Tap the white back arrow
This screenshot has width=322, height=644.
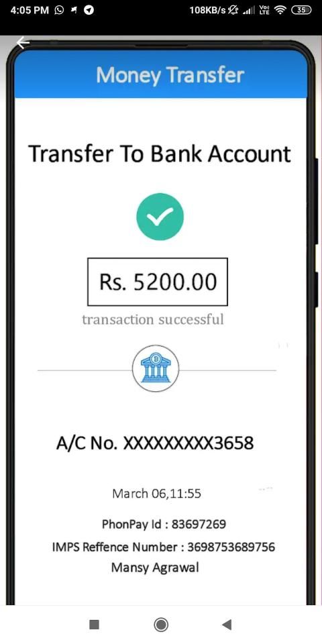(x=23, y=42)
